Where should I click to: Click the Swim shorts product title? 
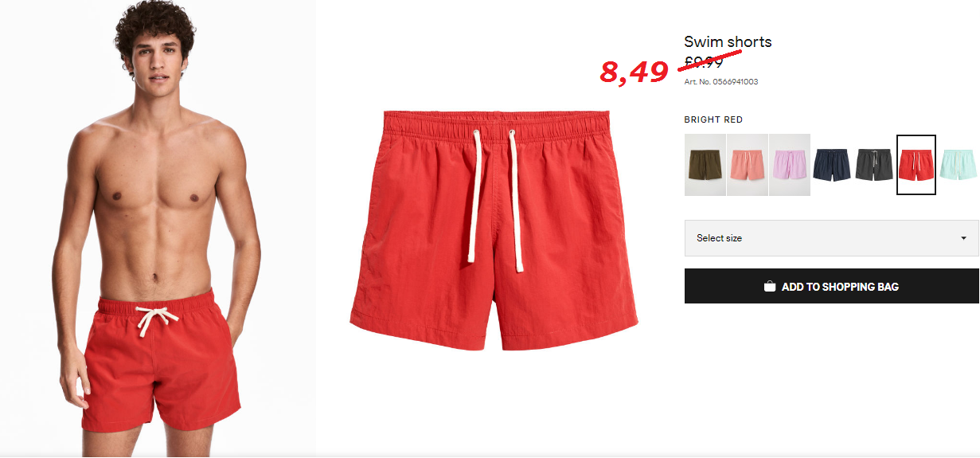click(x=728, y=42)
